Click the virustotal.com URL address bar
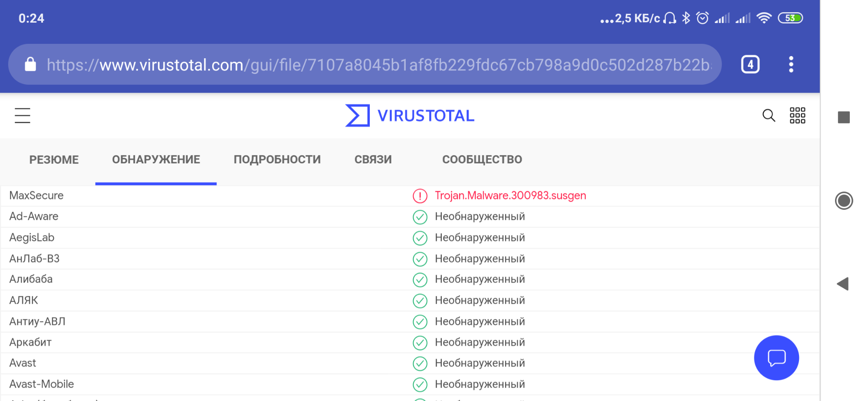Viewport: 868px width, 401px height. [365, 64]
